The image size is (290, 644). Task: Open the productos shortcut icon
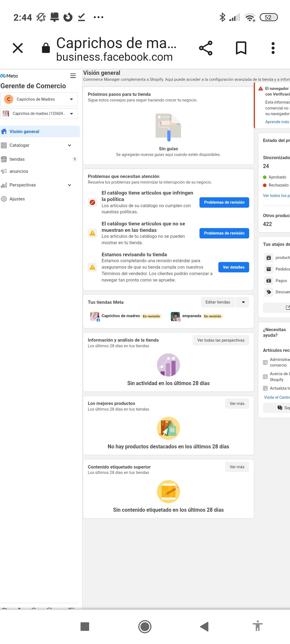[x=269, y=258]
